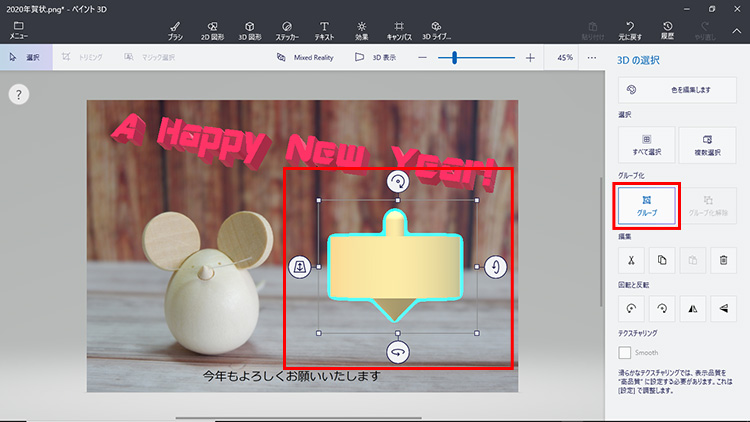Open the Text (テキスト) tab
This screenshot has height=422, width=750.
point(325,29)
